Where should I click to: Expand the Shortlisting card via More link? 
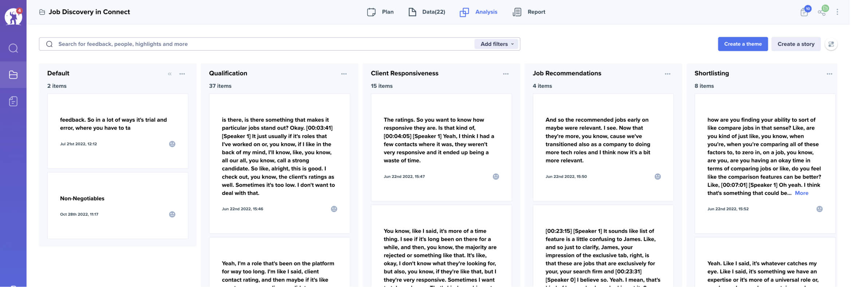coord(801,193)
